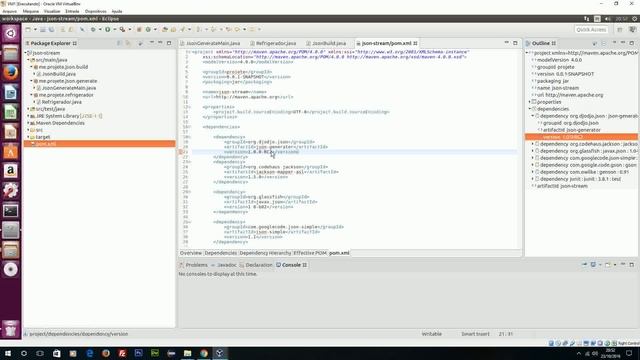Close the json-stream/pom.xml editor tab
The height and width of the screenshot is (360, 640).
[x=415, y=43]
